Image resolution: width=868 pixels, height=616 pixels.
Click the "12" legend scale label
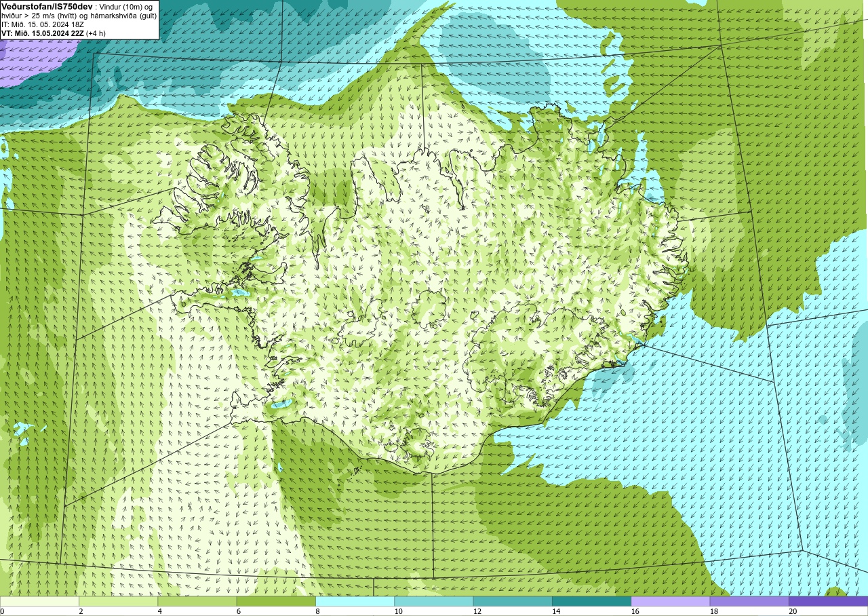click(477, 611)
